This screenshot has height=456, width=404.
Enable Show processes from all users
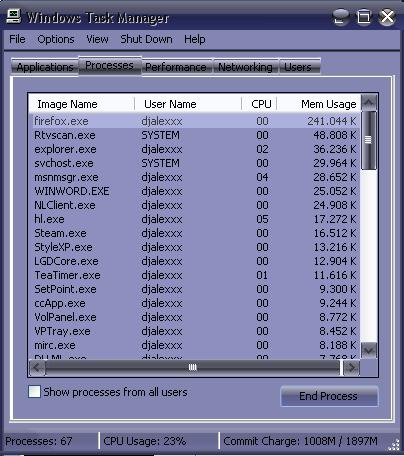34,392
